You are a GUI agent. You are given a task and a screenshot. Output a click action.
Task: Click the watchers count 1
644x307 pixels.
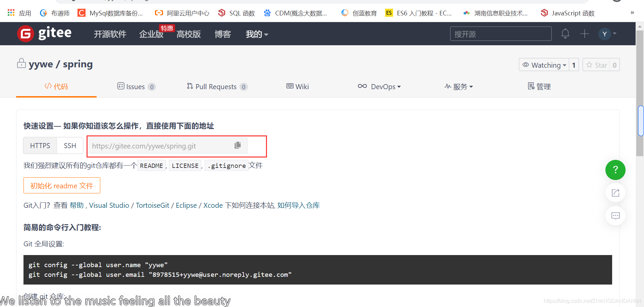[x=574, y=65]
